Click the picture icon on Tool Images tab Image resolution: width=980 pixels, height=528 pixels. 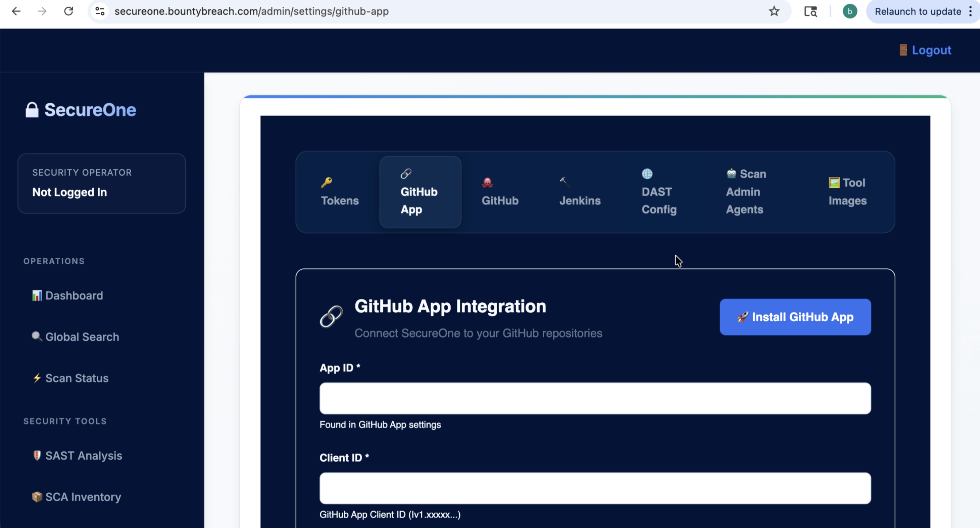point(834,182)
